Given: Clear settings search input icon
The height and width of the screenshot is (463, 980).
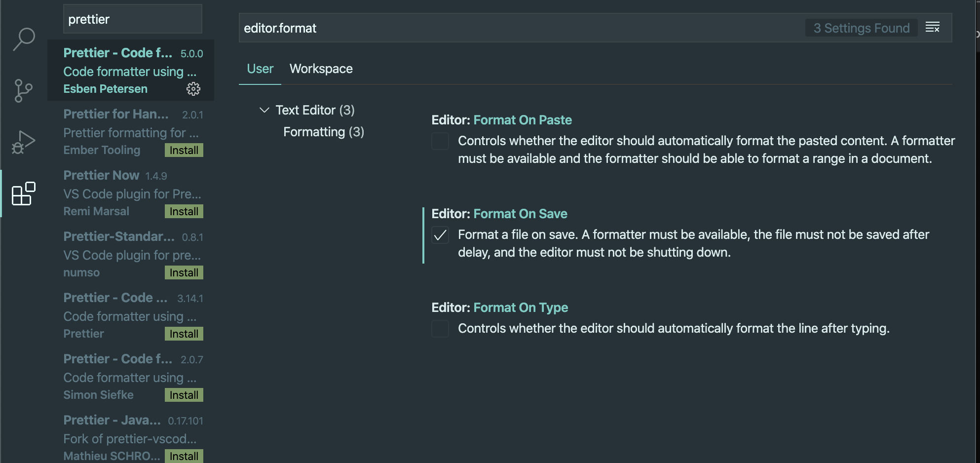Looking at the screenshot, I should [932, 28].
